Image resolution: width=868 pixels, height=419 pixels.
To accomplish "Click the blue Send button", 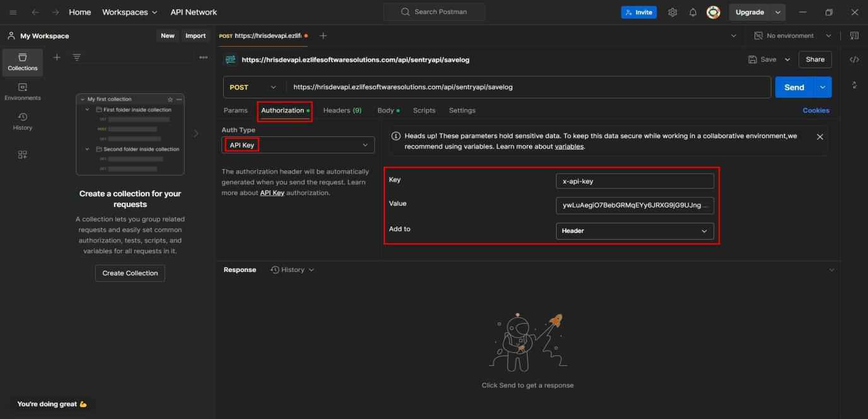I will 794,87.
